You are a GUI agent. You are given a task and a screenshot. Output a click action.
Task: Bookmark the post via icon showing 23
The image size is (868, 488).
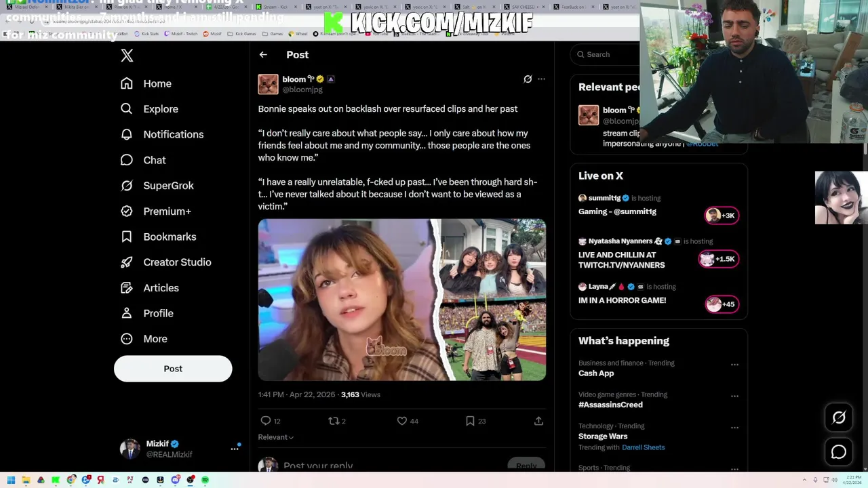coord(470,421)
